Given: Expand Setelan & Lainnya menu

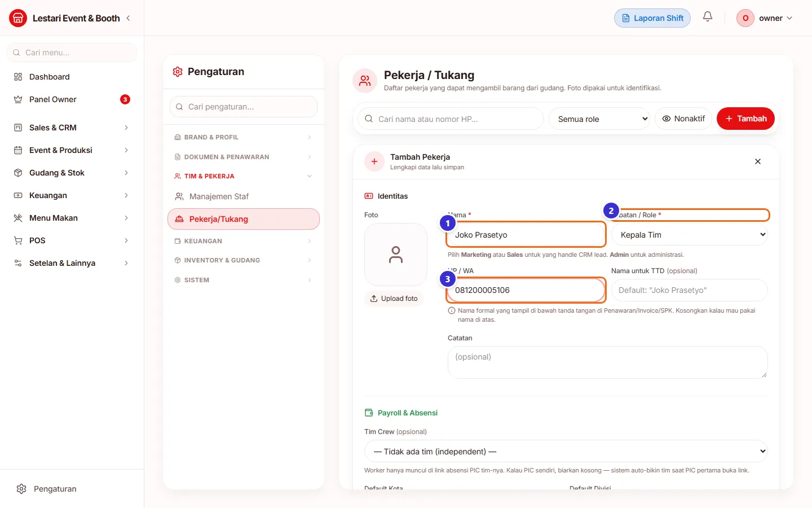Looking at the screenshot, I should tap(72, 263).
